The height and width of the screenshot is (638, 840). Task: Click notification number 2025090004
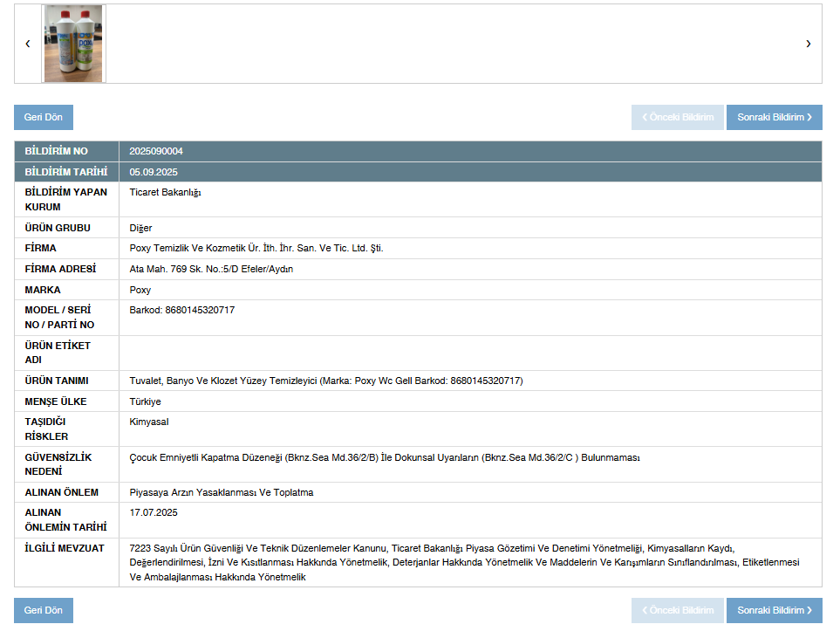coord(156,151)
